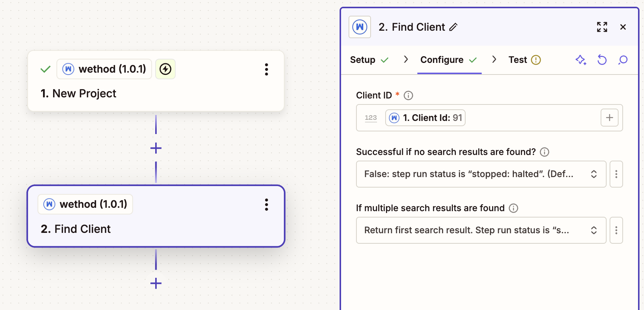Open options menu beside the False dropdown
Screen dimensions: 644x310
click(x=616, y=174)
